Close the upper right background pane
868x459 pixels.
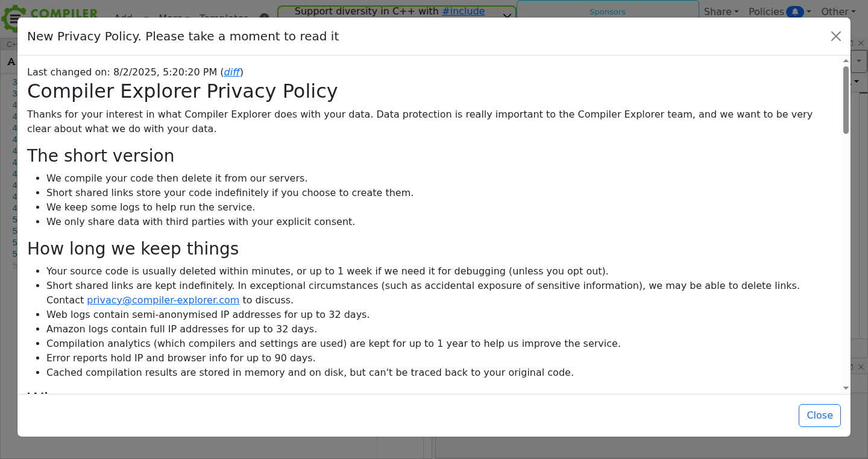[863, 43]
